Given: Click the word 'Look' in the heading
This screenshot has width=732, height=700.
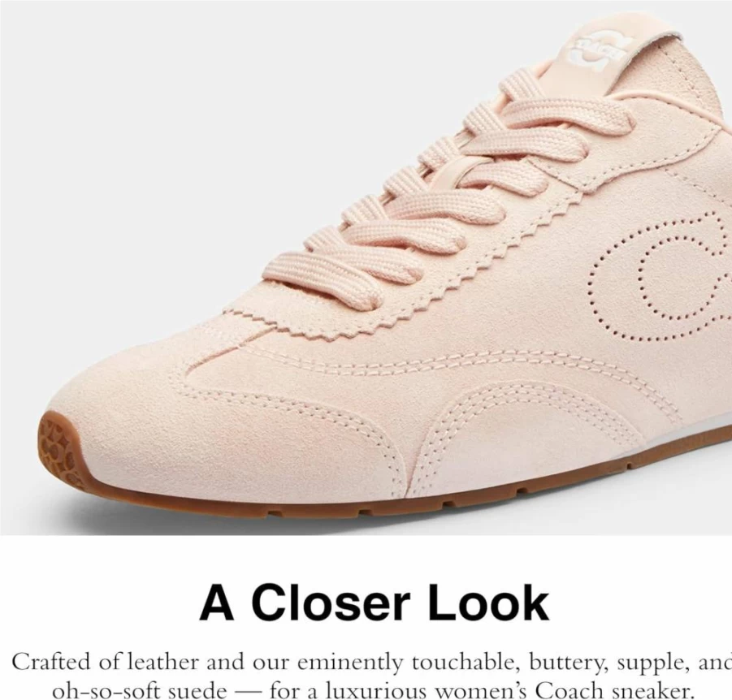Looking at the screenshot, I should point(489,603).
